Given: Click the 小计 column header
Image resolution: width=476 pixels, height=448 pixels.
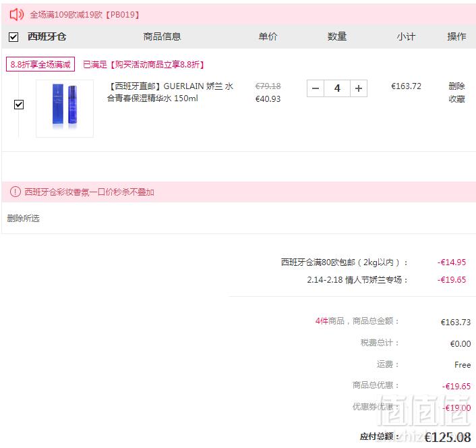Looking at the screenshot, I should [x=406, y=36].
